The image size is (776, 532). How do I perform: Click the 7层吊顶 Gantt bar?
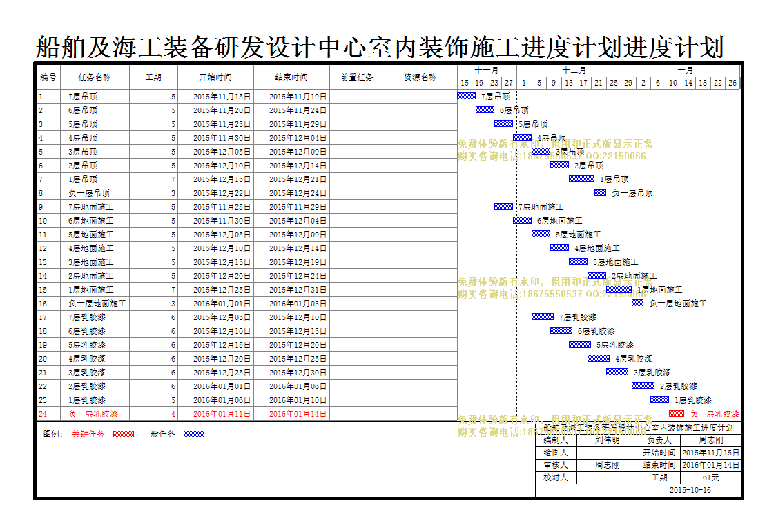click(466, 96)
